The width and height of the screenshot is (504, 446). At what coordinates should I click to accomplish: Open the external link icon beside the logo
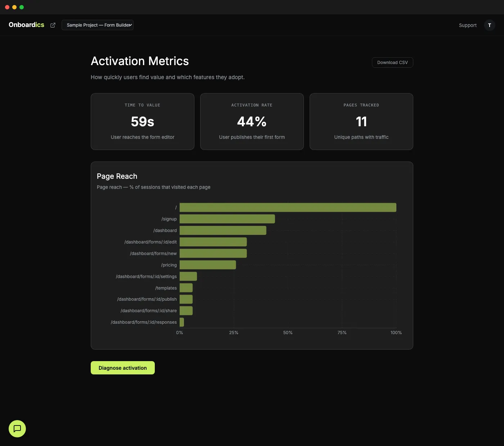click(53, 25)
